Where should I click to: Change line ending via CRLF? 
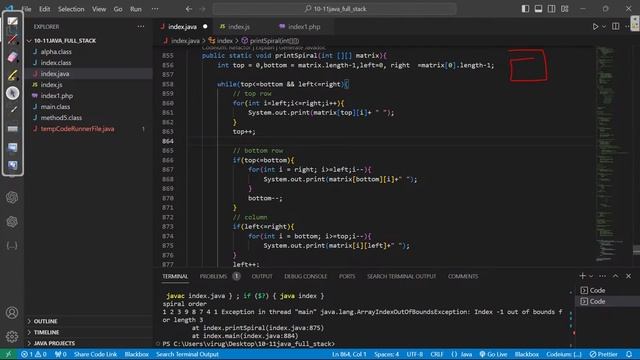point(437,354)
